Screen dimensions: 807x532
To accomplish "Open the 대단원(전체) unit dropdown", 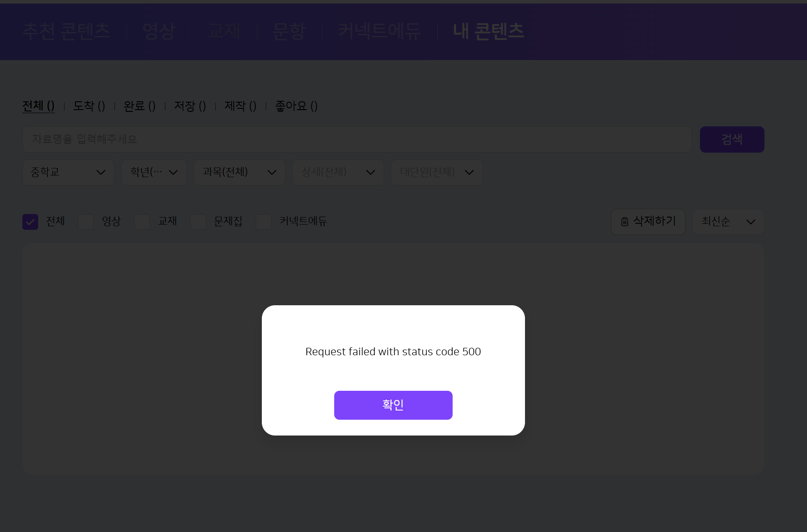I will point(436,172).
